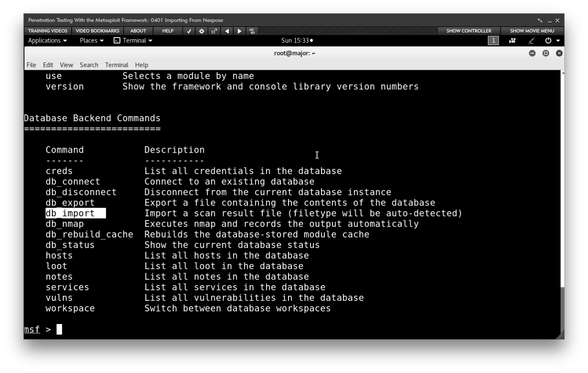Close the root@major terminal window
The width and height of the screenshot is (588, 373).
[x=559, y=53]
